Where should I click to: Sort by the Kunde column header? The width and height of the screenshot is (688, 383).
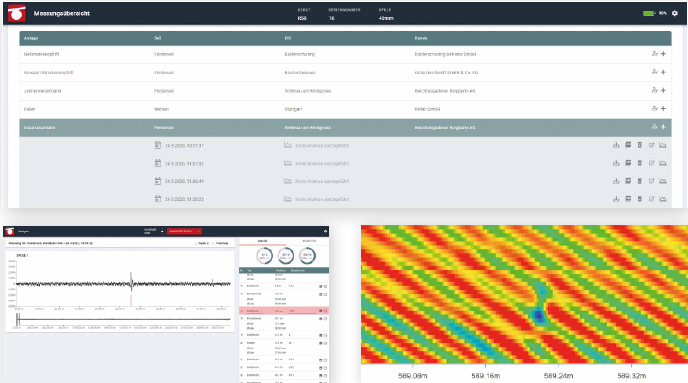421,38
